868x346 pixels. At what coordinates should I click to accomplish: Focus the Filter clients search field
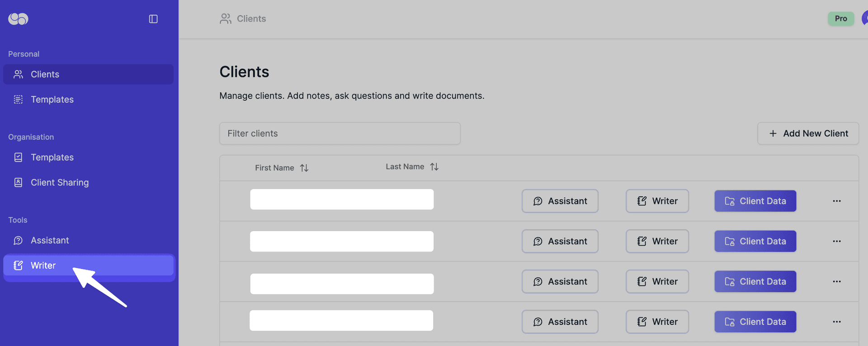tap(340, 133)
